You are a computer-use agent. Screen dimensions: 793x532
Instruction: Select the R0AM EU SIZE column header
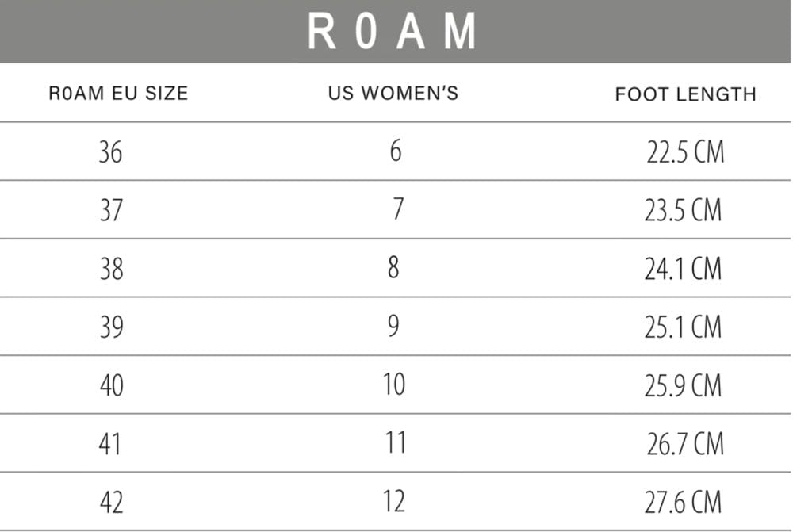(118, 94)
